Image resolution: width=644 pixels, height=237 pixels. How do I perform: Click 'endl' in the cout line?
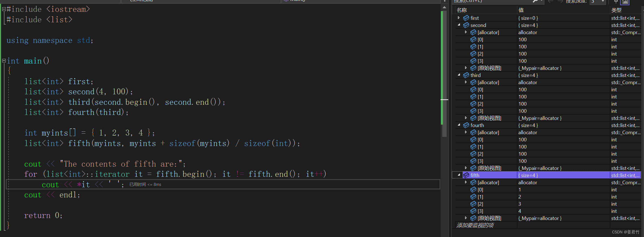click(68, 195)
